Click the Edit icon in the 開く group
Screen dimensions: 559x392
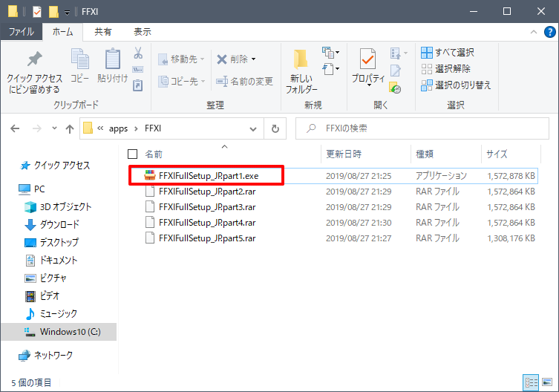pos(396,71)
